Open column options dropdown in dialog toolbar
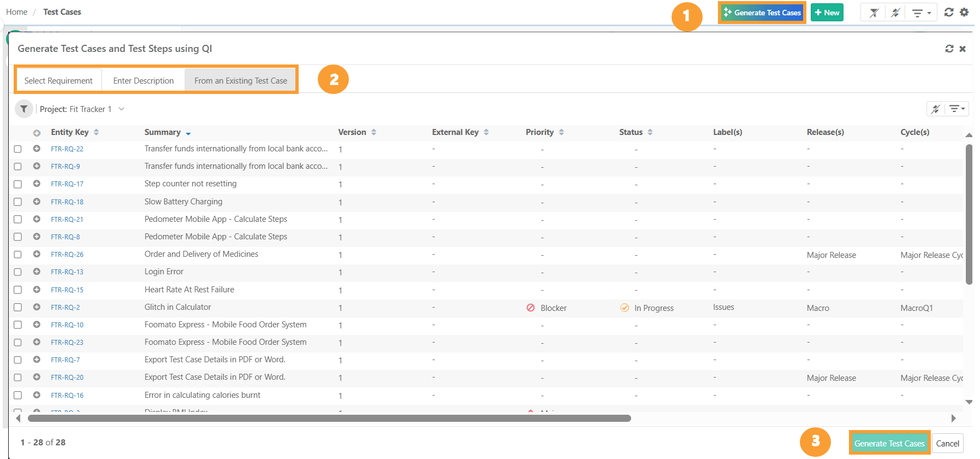The height and width of the screenshot is (459, 980). [x=957, y=109]
